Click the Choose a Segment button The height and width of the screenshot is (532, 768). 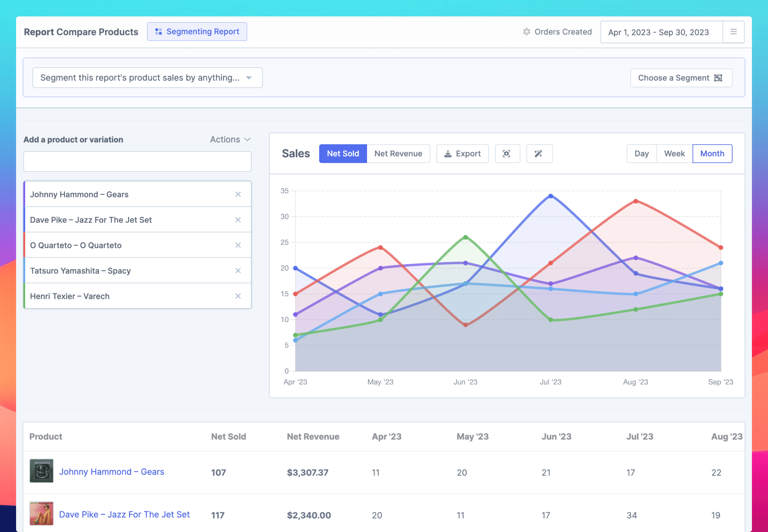coord(681,78)
